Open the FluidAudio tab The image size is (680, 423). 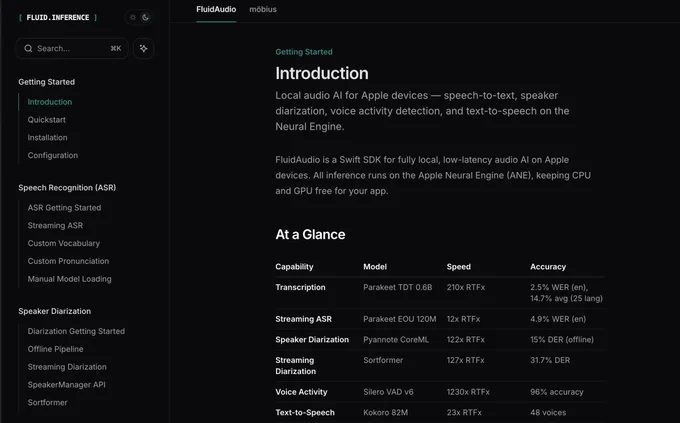click(216, 9)
